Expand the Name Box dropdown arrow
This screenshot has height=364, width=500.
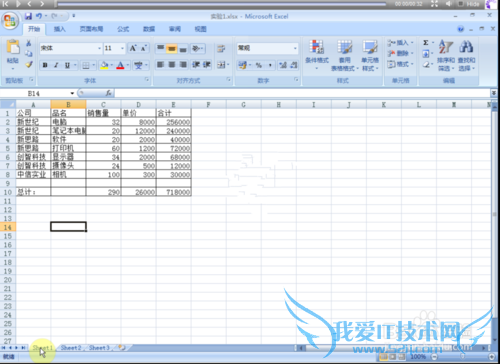click(72, 93)
